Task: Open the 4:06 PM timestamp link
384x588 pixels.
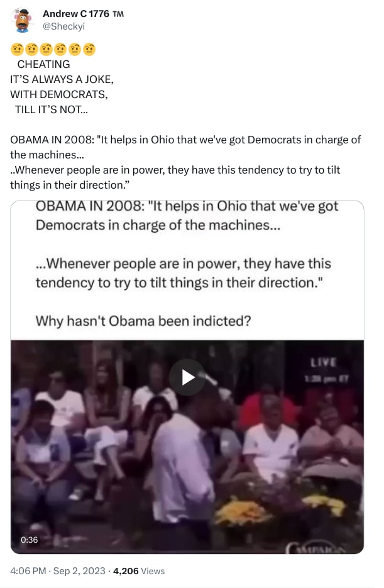Action: point(28,571)
